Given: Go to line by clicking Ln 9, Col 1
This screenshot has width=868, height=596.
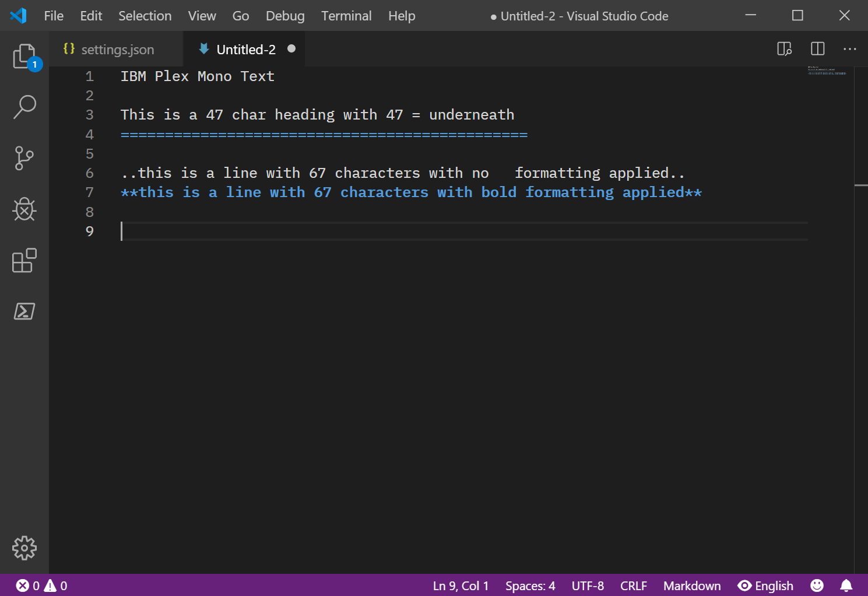Looking at the screenshot, I should pyautogui.click(x=461, y=586).
